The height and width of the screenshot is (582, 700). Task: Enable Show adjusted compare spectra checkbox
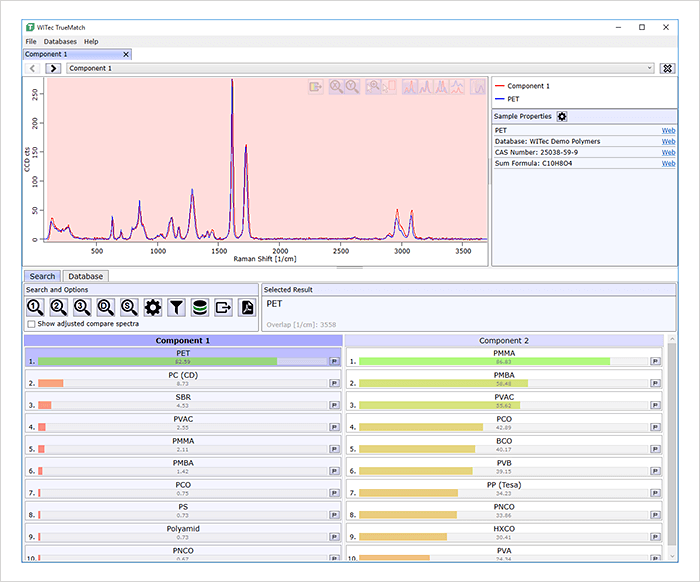pyautogui.click(x=31, y=324)
